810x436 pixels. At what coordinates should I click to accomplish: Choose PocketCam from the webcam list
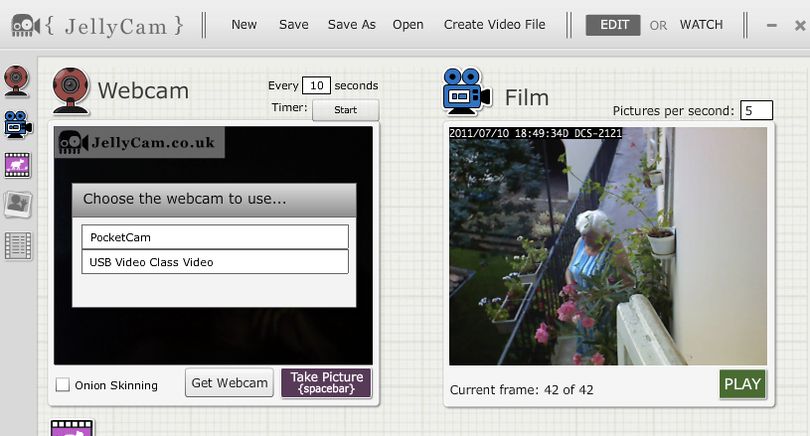tap(215, 237)
